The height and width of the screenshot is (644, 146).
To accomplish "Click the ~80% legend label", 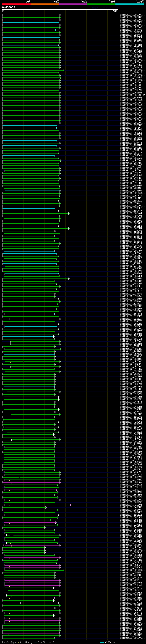I will point(112,2).
